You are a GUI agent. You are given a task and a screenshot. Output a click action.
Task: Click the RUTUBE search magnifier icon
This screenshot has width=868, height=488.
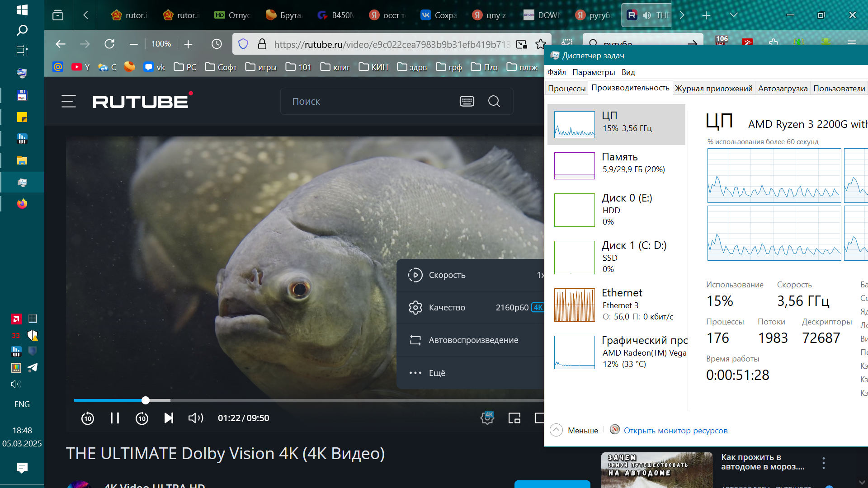click(494, 101)
